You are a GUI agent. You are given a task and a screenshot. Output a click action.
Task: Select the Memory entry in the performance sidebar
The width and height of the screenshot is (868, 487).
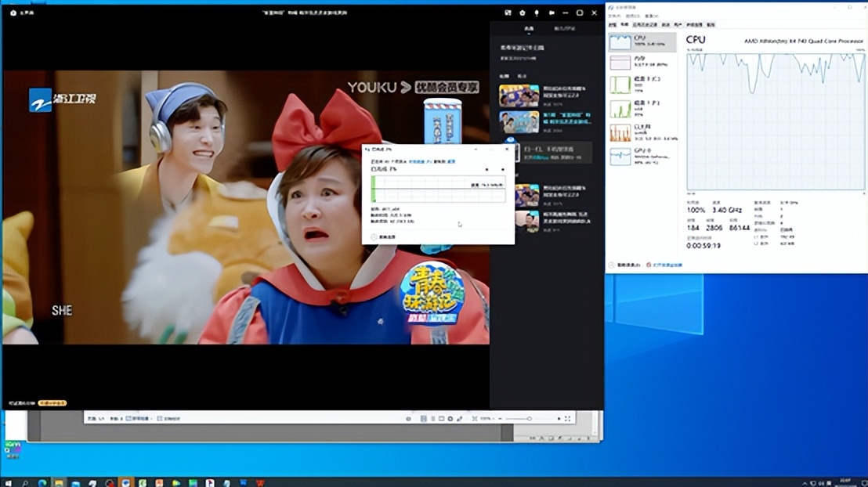[x=642, y=63]
